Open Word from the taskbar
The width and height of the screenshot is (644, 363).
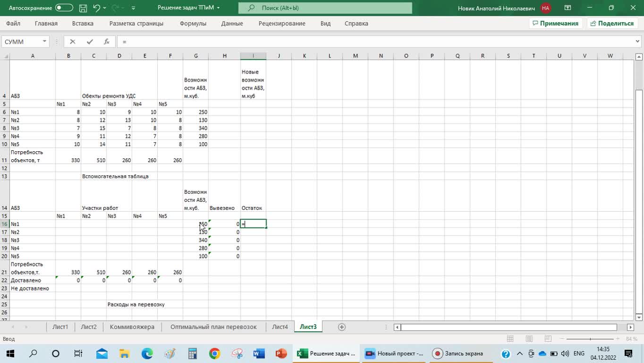click(259, 354)
